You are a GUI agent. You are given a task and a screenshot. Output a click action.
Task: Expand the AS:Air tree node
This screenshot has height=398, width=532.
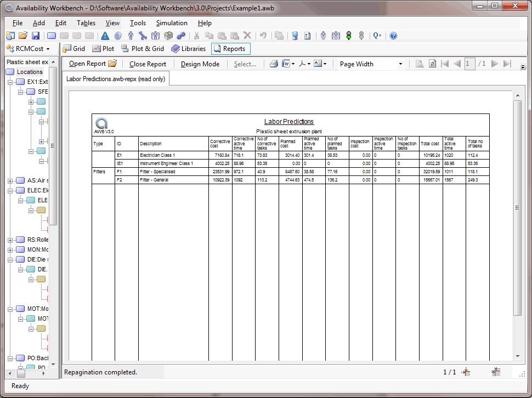click(11, 181)
